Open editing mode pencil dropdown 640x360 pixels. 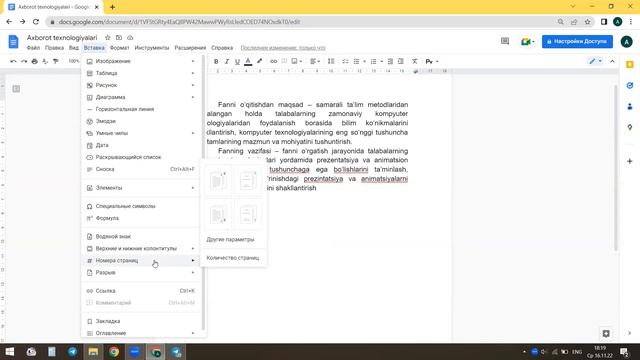[595, 61]
